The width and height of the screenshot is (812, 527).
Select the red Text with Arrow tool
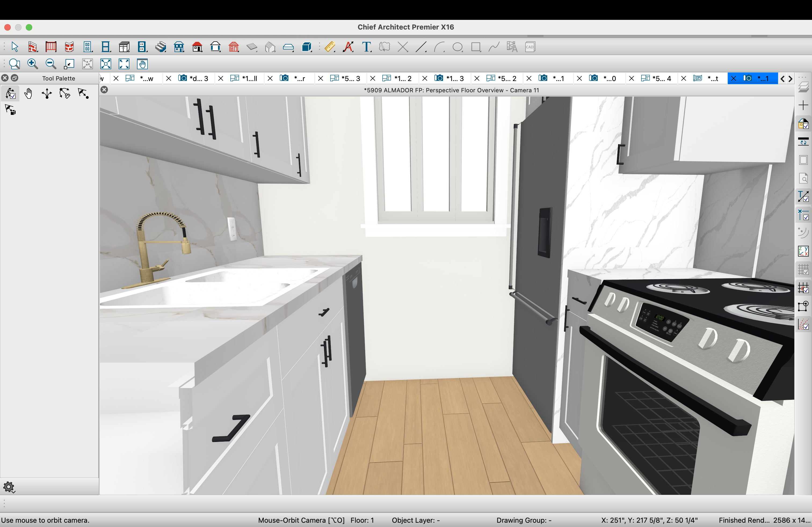point(348,47)
